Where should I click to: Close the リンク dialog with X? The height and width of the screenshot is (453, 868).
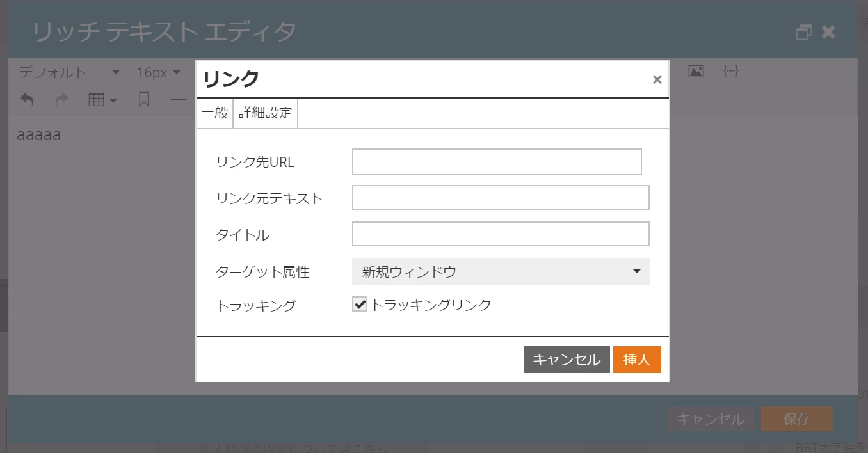click(657, 79)
